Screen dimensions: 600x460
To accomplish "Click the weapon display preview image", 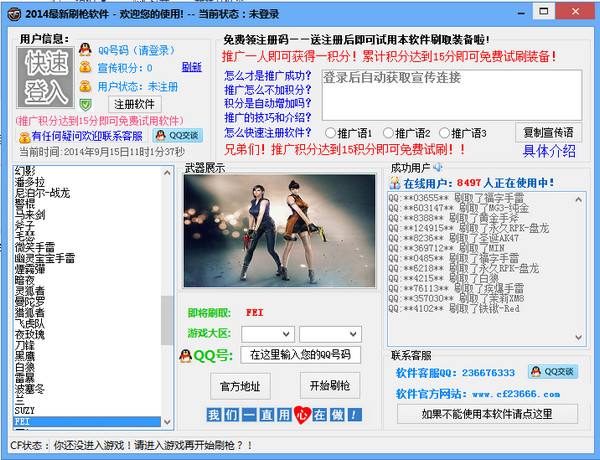I will pyautogui.click(x=280, y=231).
